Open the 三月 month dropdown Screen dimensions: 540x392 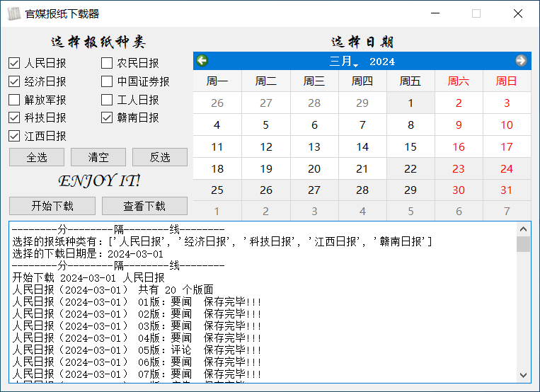point(344,62)
